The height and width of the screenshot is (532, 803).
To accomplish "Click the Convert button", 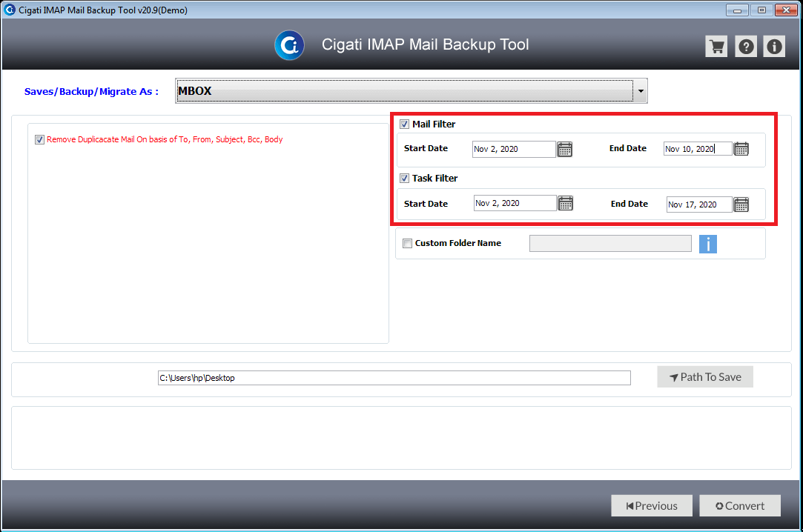I will coord(740,506).
